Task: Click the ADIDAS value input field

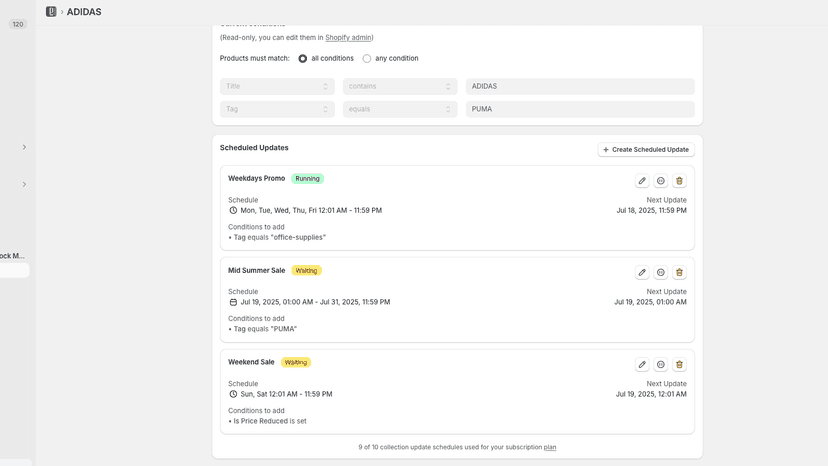Action: coord(580,87)
